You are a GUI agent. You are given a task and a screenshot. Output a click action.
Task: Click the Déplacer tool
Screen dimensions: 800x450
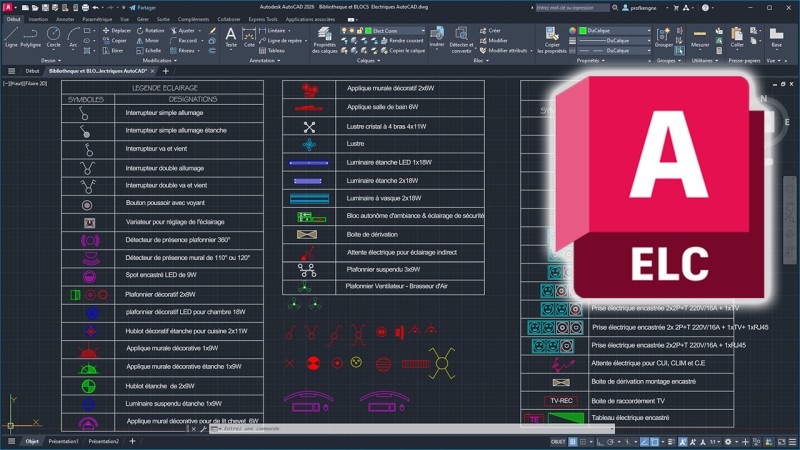click(x=117, y=31)
